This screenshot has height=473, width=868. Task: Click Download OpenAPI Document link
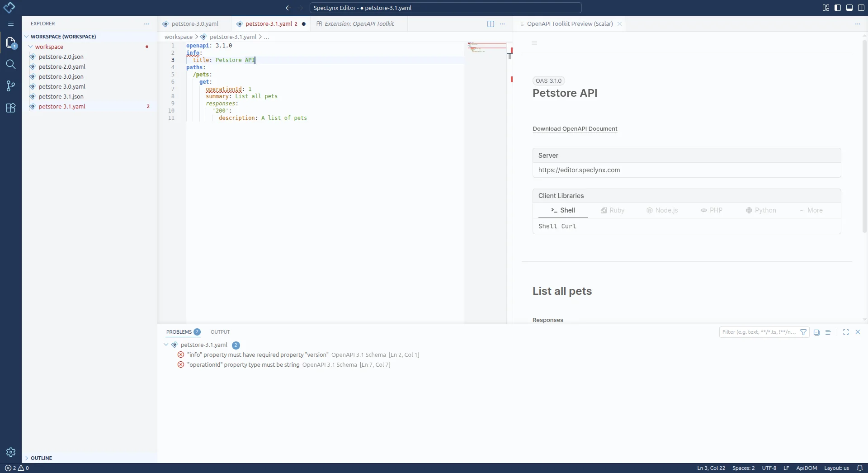click(575, 129)
